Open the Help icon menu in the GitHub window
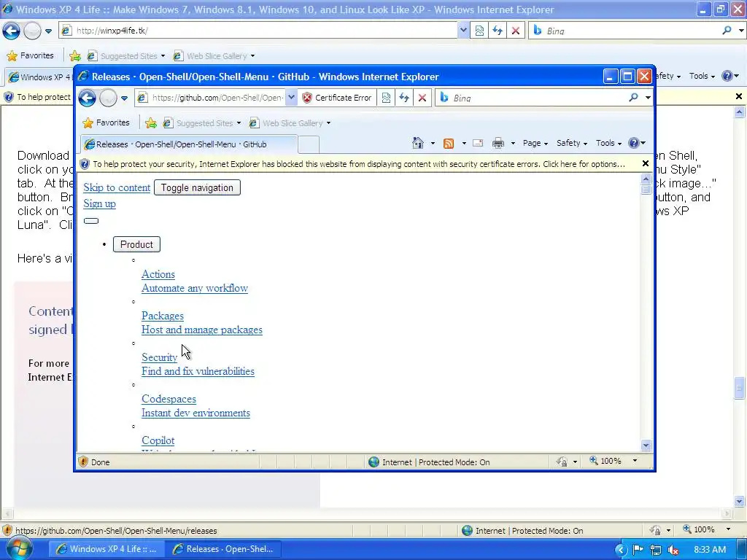747x560 pixels. 637,143
